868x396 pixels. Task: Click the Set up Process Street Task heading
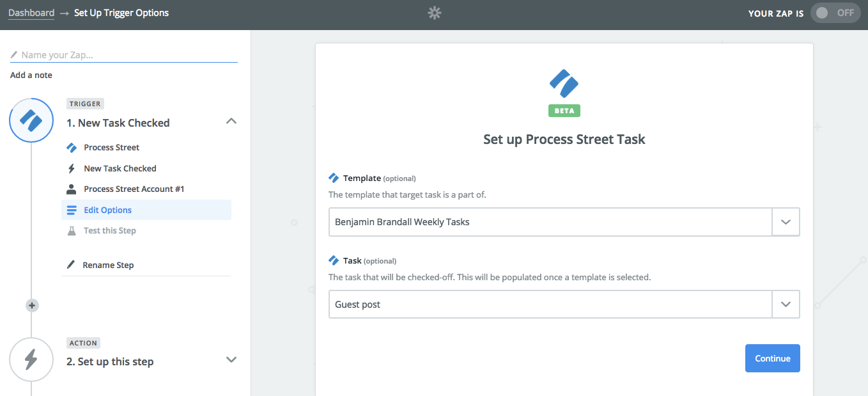(x=564, y=139)
